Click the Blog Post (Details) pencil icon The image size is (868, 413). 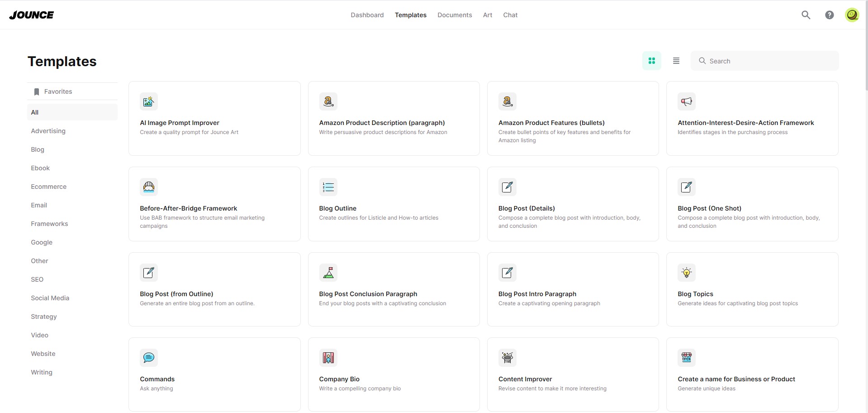coord(508,187)
